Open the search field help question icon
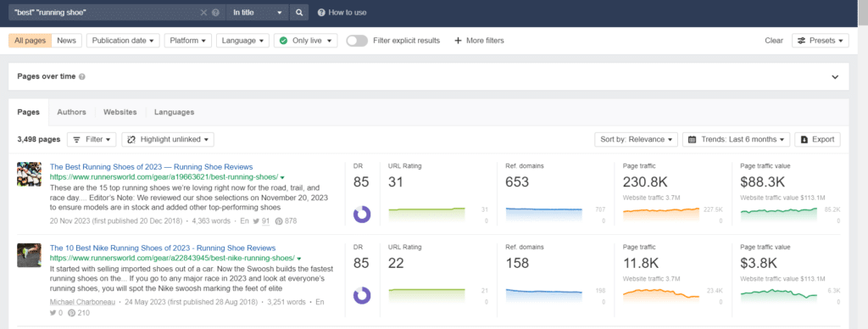Viewport: 868px width, 329px height. tap(215, 12)
